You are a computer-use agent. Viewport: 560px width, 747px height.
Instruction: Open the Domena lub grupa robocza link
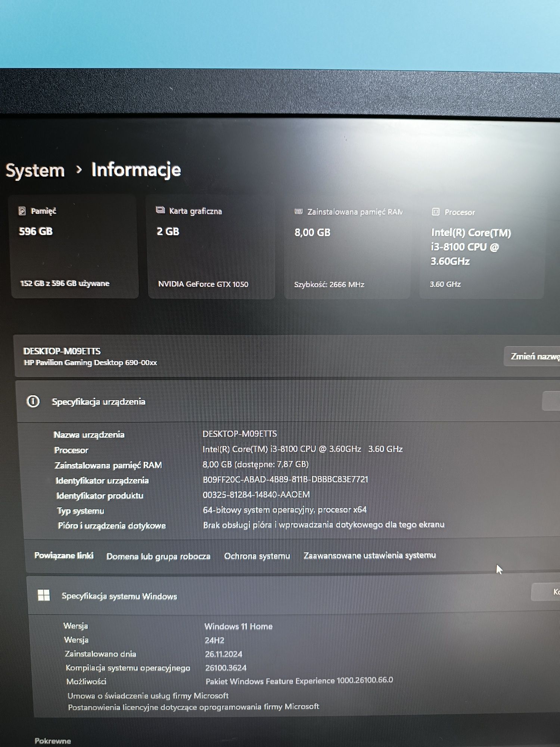[x=158, y=556]
